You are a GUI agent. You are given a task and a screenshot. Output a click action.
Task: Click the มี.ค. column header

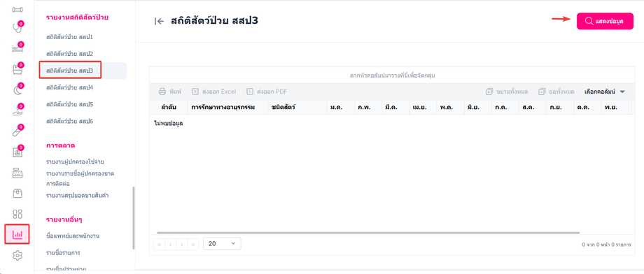pos(395,107)
